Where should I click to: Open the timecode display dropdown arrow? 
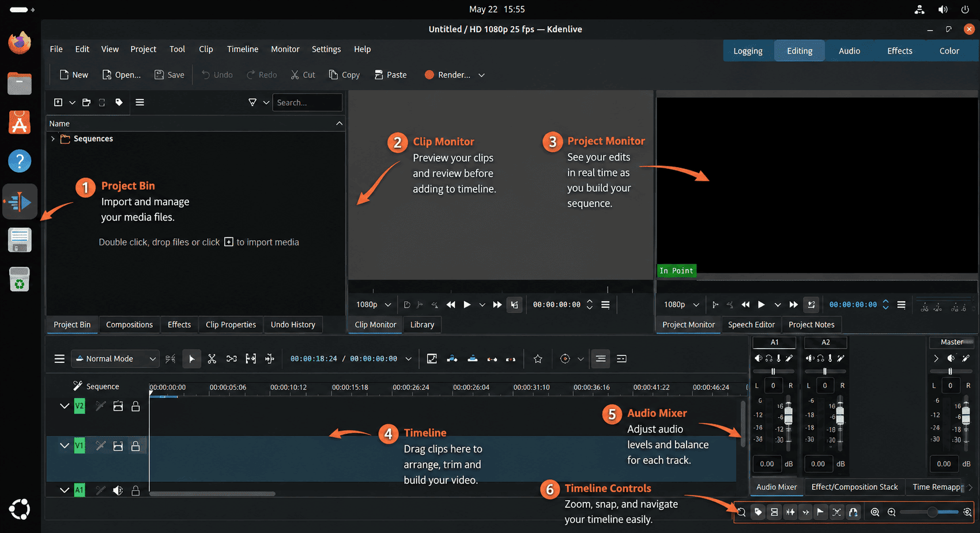pos(409,358)
